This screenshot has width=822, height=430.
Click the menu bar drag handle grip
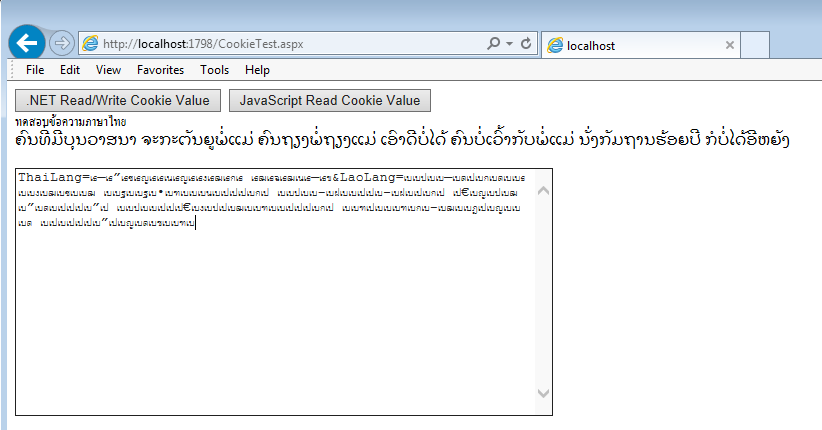13,70
